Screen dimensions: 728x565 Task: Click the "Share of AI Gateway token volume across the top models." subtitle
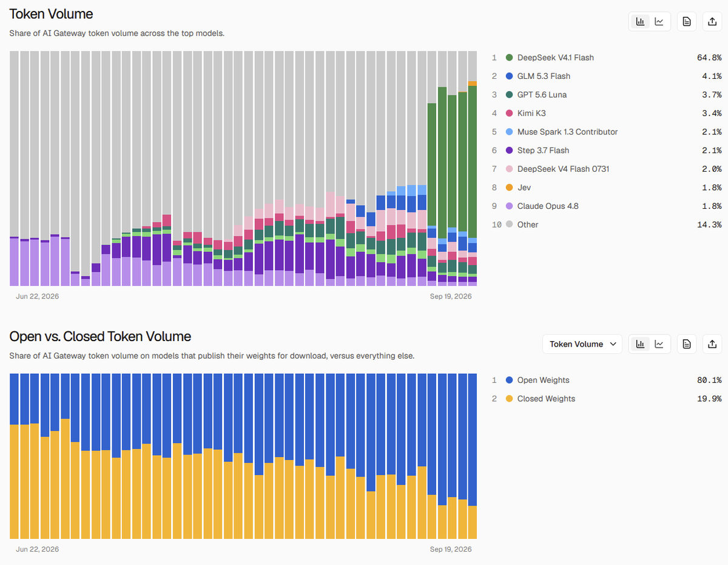click(x=117, y=33)
